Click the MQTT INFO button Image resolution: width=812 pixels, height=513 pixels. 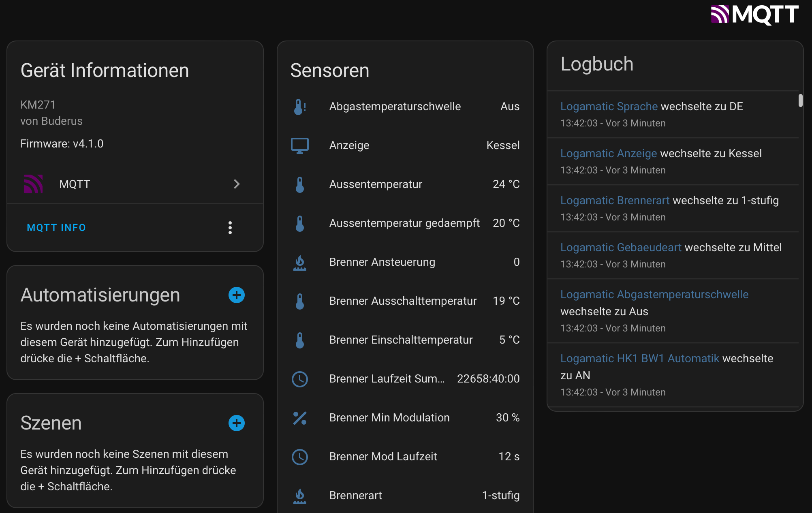56,228
